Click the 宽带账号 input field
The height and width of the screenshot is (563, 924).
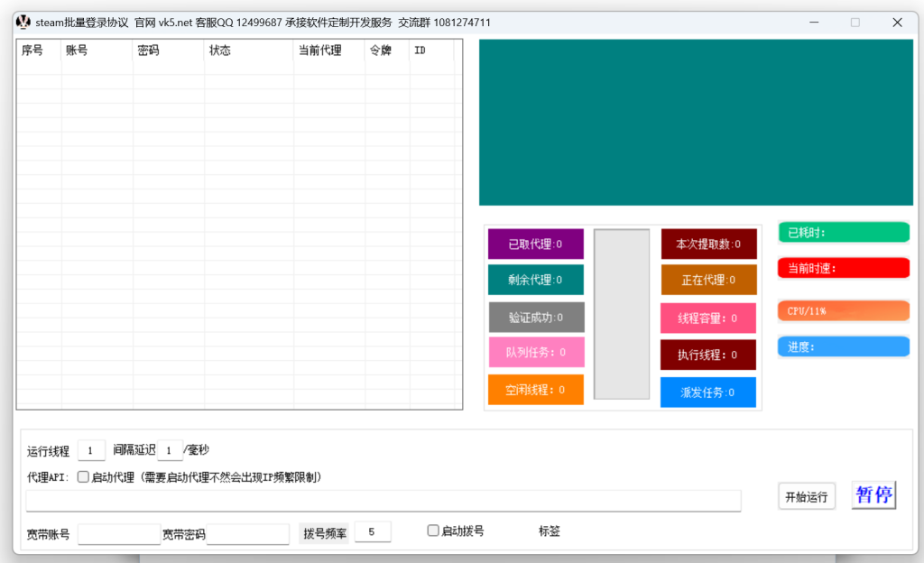point(119,534)
